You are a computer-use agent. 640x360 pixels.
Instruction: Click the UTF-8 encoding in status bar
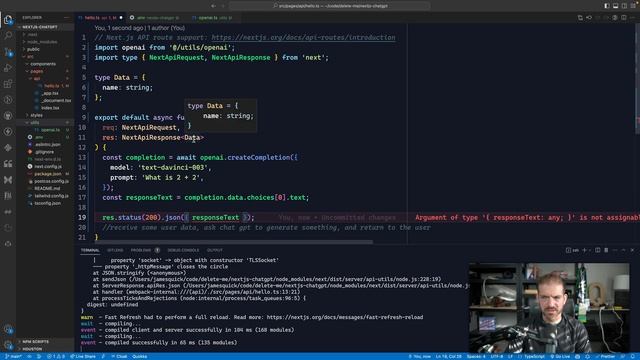click(x=497, y=356)
